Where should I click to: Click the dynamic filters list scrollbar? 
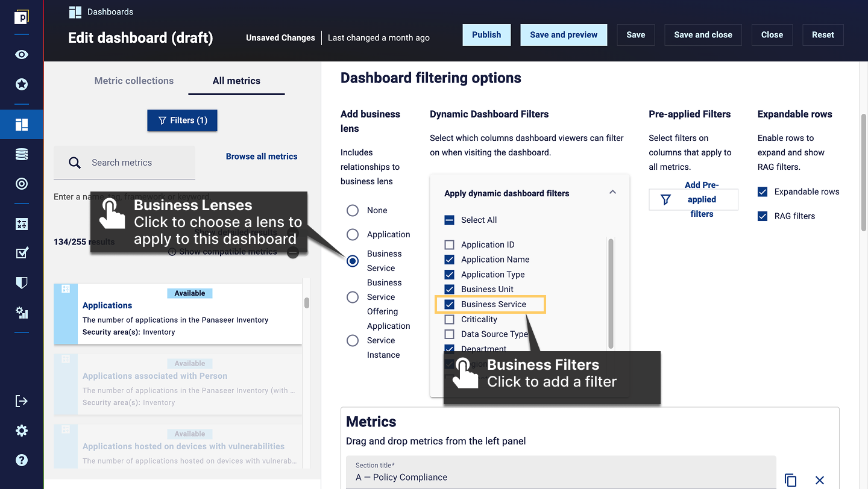point(611,293)
